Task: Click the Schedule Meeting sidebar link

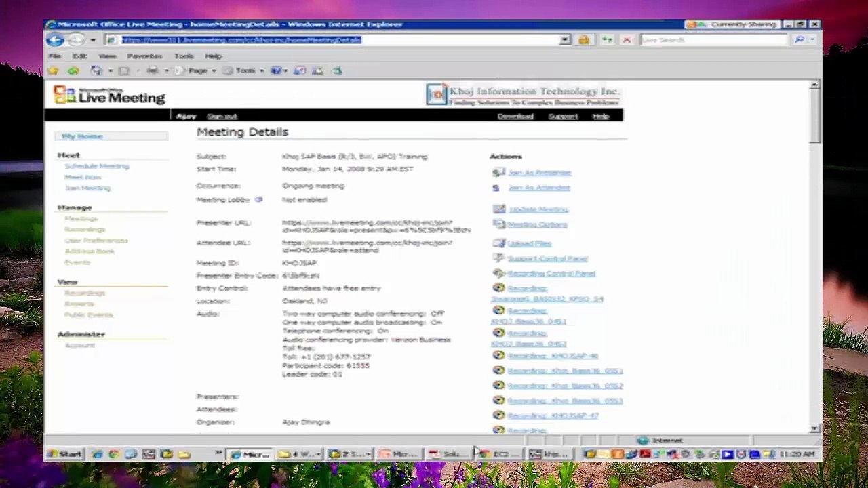Action: tap(97, 166)
